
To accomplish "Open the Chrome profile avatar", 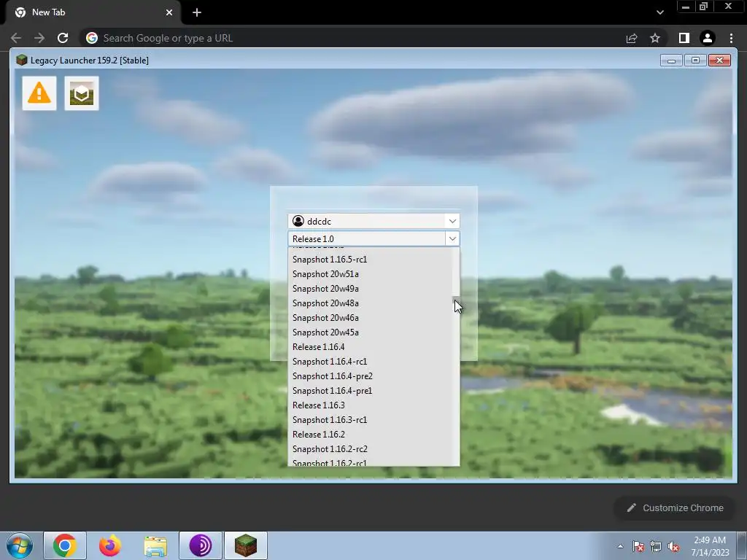I will pos(708,38).
